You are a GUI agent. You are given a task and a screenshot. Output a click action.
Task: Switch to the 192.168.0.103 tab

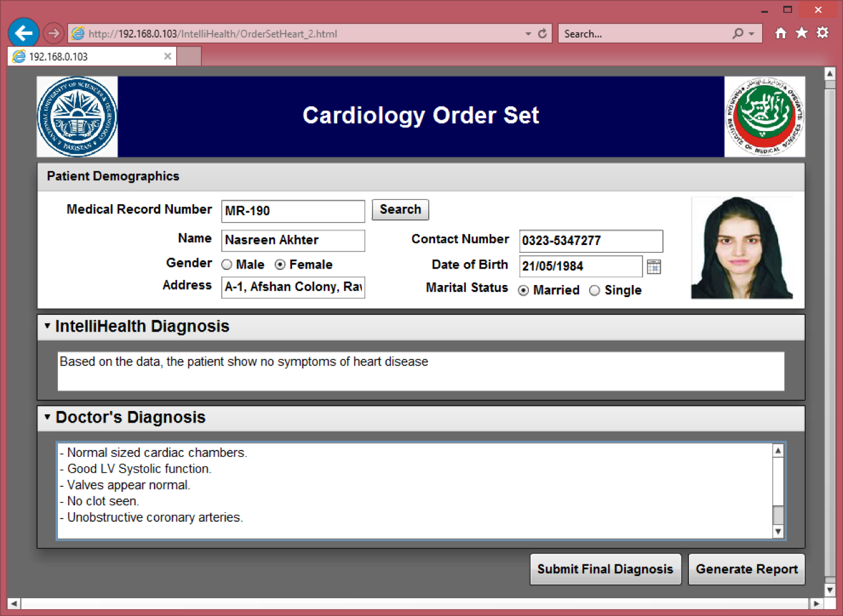pos(86,57)
